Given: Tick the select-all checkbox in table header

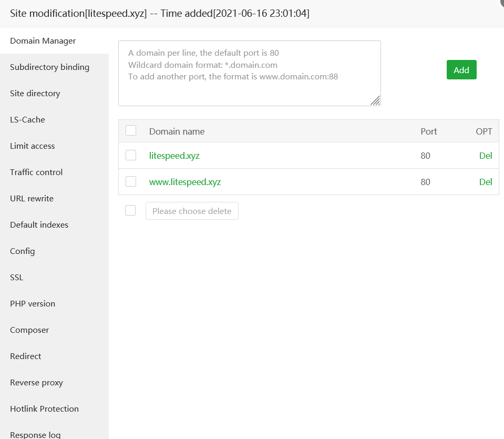Looking at the screenshot, I should coord(131,130).
